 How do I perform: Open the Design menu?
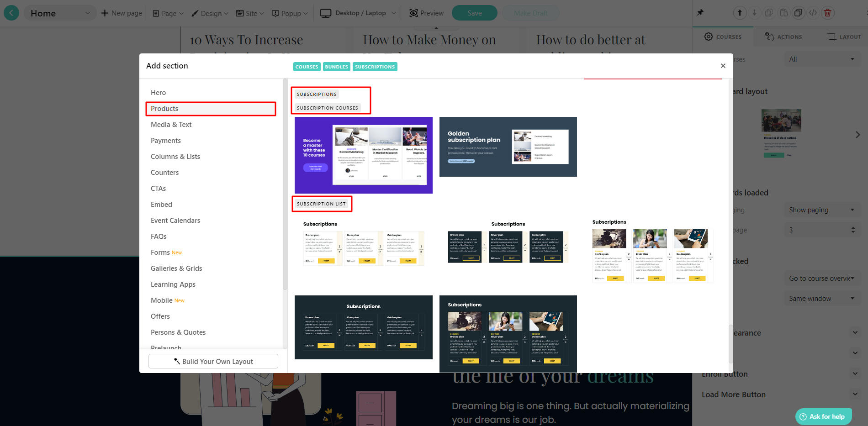pos(210,13)
